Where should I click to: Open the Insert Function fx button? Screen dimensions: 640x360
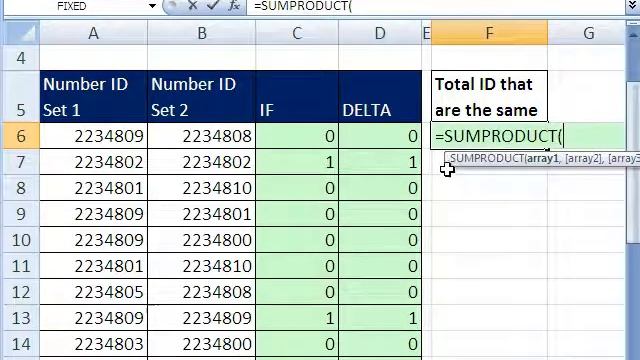[234, 5]
